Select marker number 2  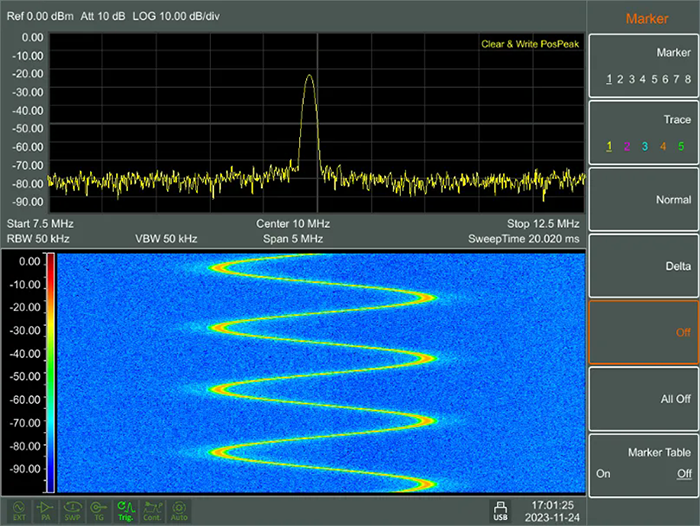(x=620, y=79)
